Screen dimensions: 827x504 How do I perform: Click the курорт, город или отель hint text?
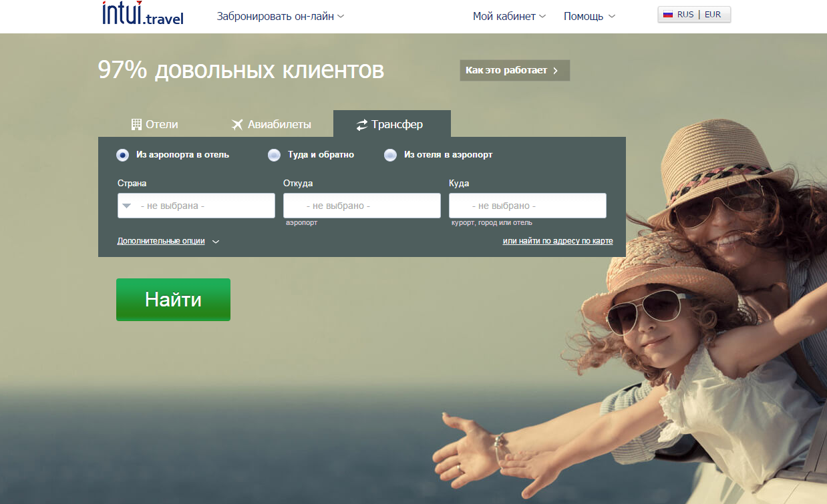click(x=492, y=223)
